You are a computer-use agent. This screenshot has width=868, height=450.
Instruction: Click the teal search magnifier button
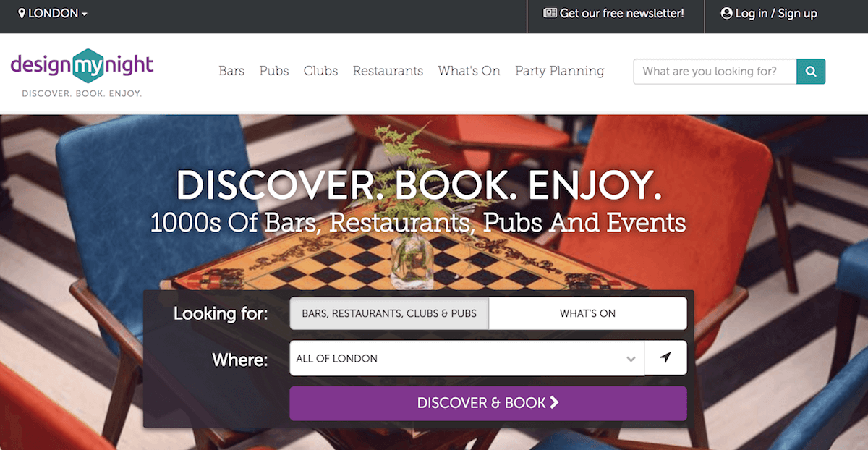[x=811, y=72]
